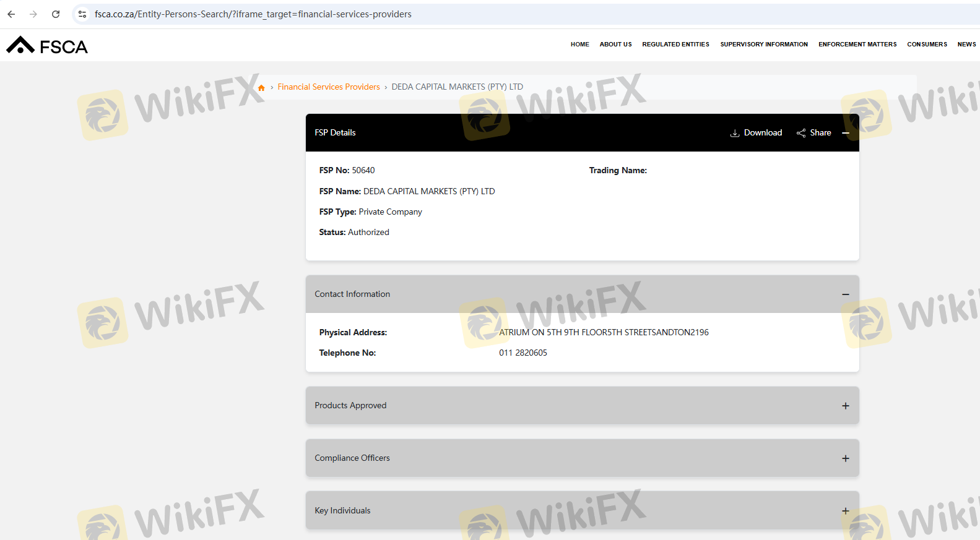Collapse the Contact Information section
This screenshot has width=980, height=540.
click(846, 294)
